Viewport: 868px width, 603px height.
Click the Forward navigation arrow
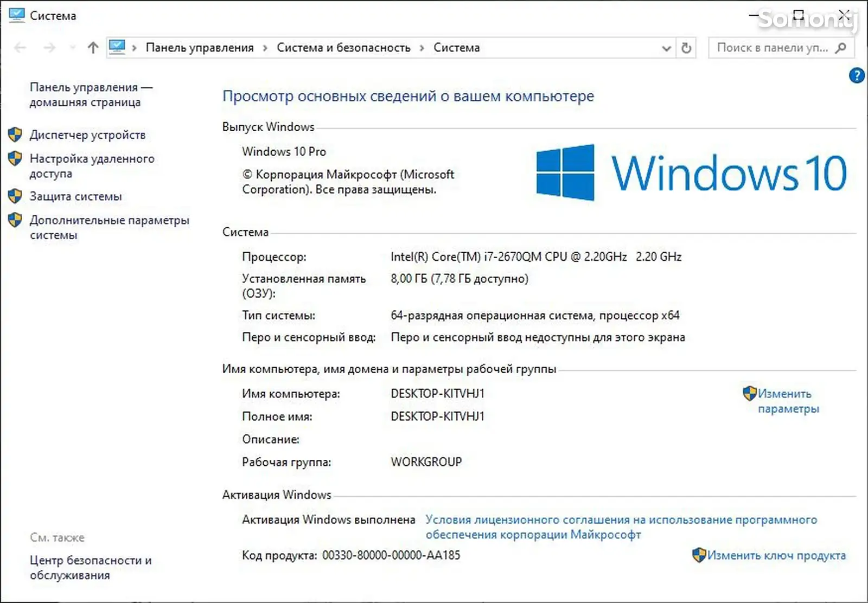tap(49, 48)
